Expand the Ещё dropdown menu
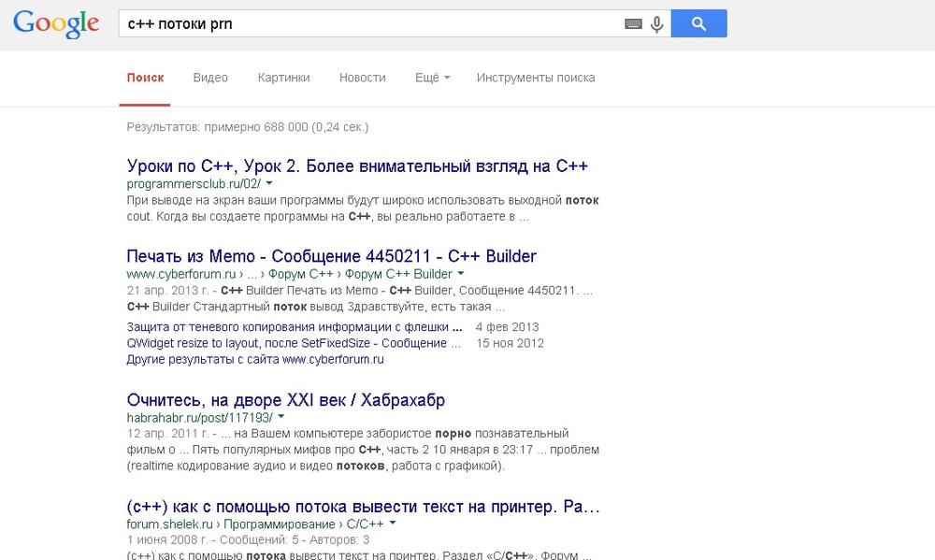Screen dimensions: 935x560 (x=432, y=78)
